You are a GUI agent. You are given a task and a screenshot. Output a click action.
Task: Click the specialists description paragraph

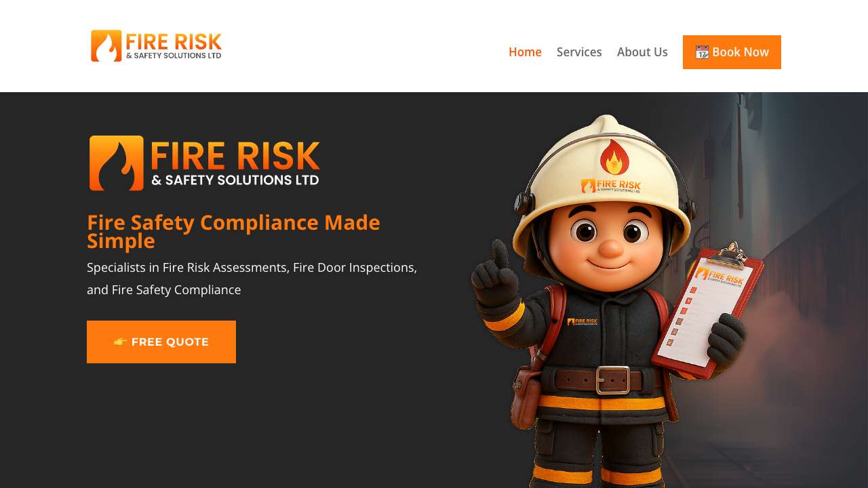252,279
